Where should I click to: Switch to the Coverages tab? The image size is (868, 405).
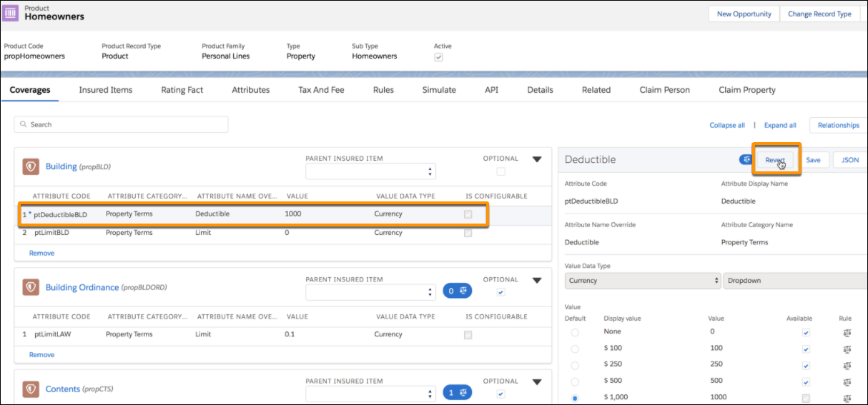(x=30, y=90)
